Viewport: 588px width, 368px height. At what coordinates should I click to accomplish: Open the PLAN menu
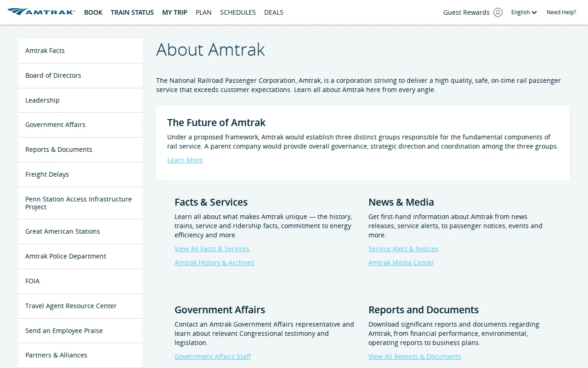coord(204,12)
